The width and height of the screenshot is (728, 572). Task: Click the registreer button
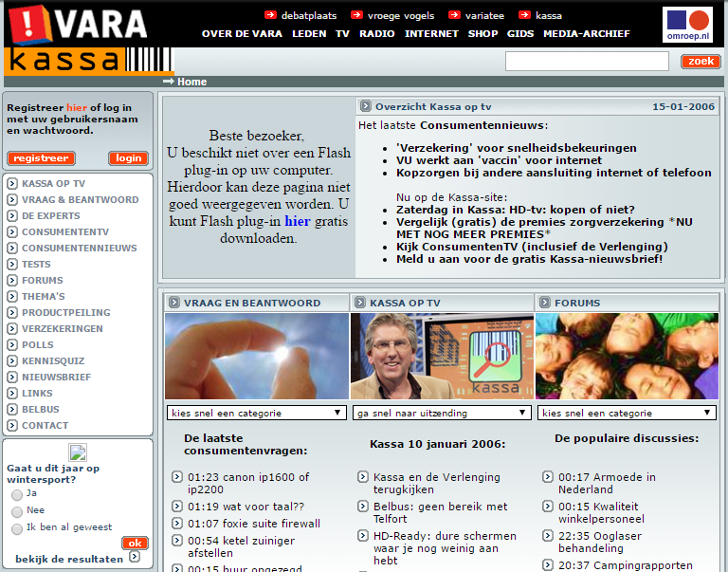pyautogui.click(x=42, y=158)
